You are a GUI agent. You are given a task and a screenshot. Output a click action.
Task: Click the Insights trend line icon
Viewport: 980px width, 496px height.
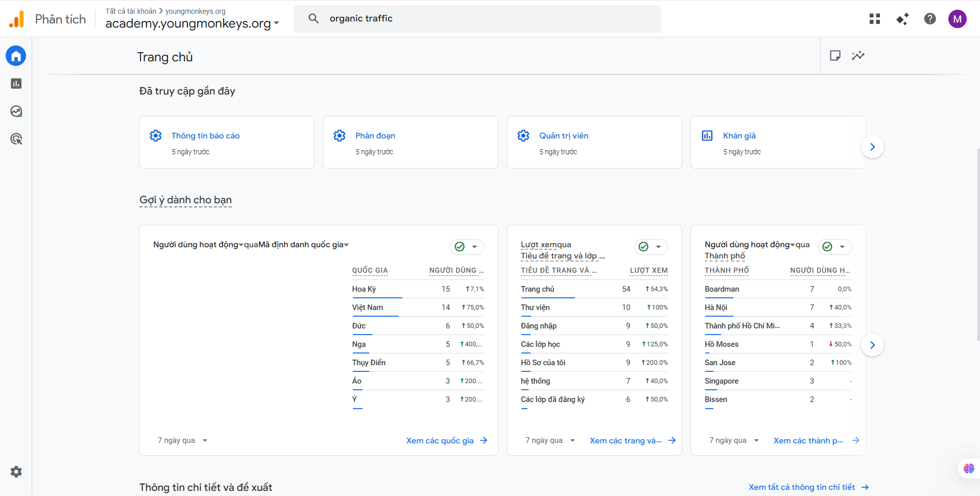pyautogui.click(x=858, y=56)
